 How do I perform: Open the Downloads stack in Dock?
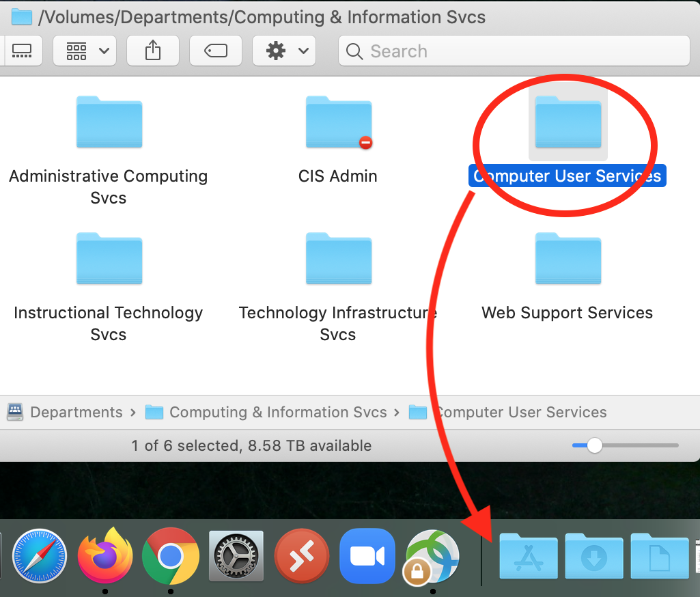click(593, 557)
